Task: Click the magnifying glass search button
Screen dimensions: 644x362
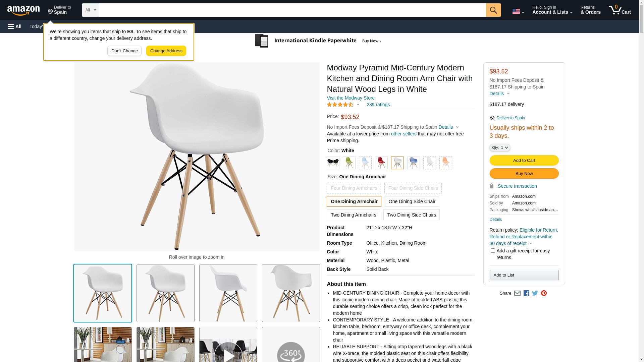Action: (493, 10)
